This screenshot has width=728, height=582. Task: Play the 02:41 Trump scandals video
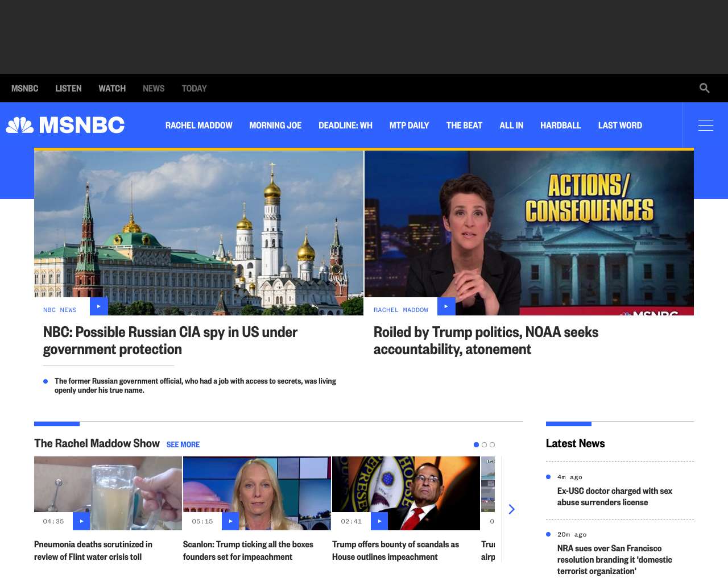coord(379,521)
